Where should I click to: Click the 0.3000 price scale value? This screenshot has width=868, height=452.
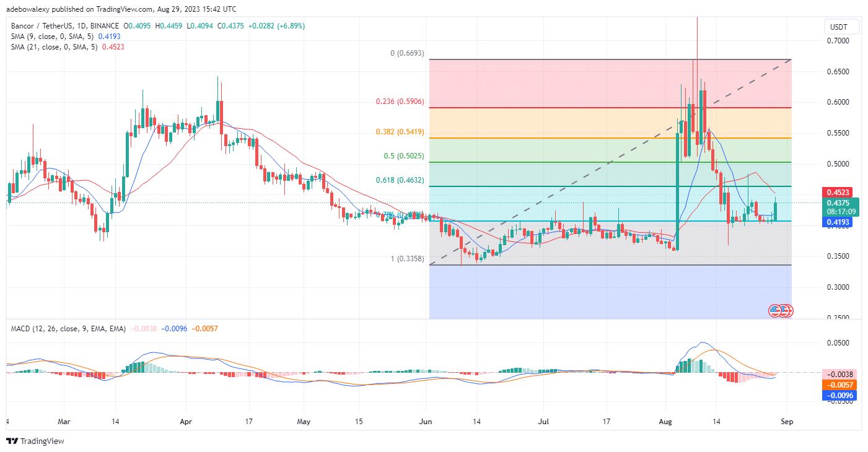(x=840, y=287)
